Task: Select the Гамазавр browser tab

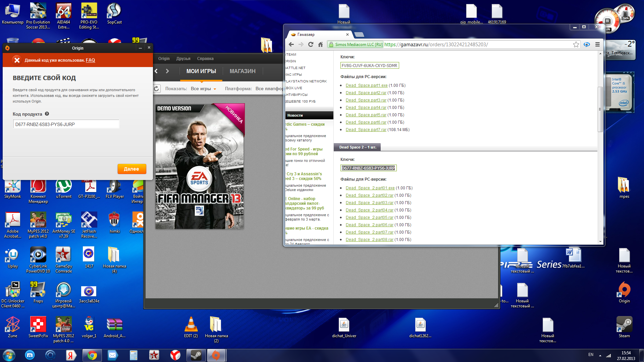Action: coord(319,35)
